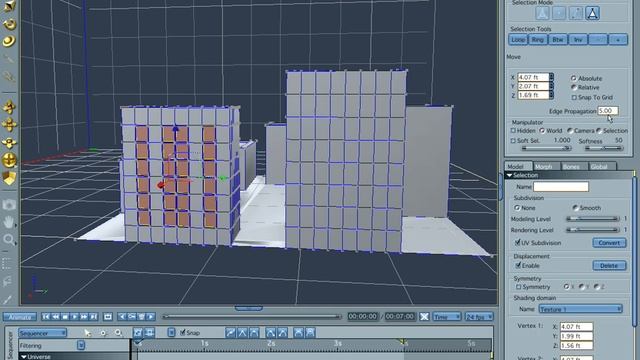
Task: Click the Displacement Delete button
Action: click(609, 265)
